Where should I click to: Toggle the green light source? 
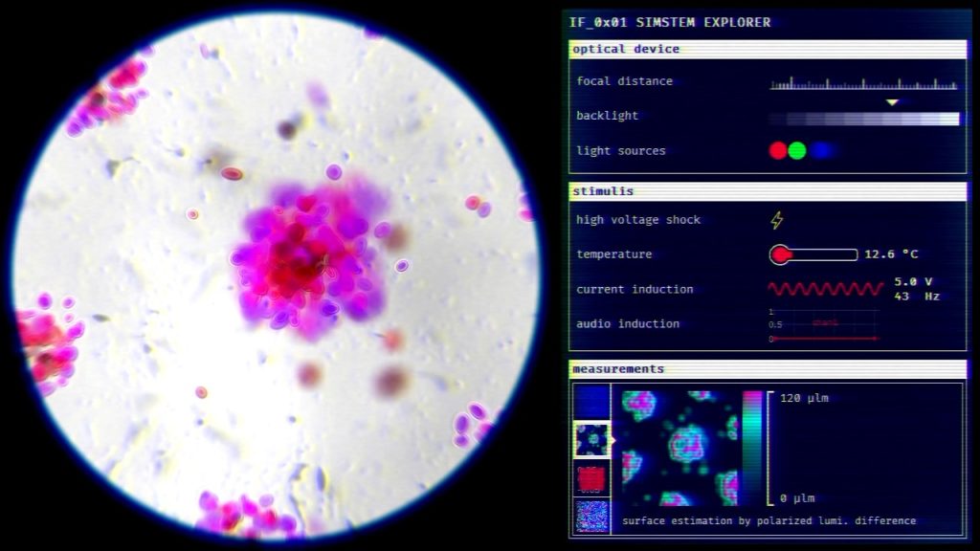pyautogui.click(x=797, y=150)
